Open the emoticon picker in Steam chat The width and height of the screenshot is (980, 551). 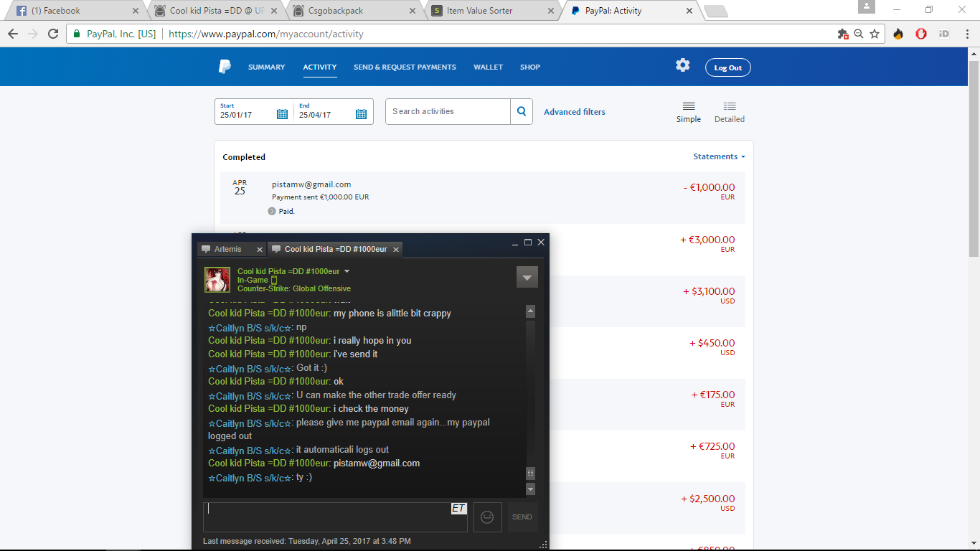click(487, 517)
